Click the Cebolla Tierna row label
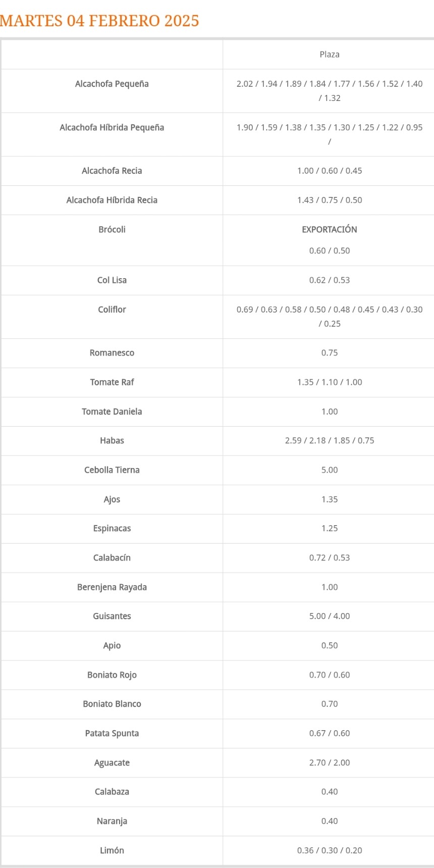 coord(112,470)
